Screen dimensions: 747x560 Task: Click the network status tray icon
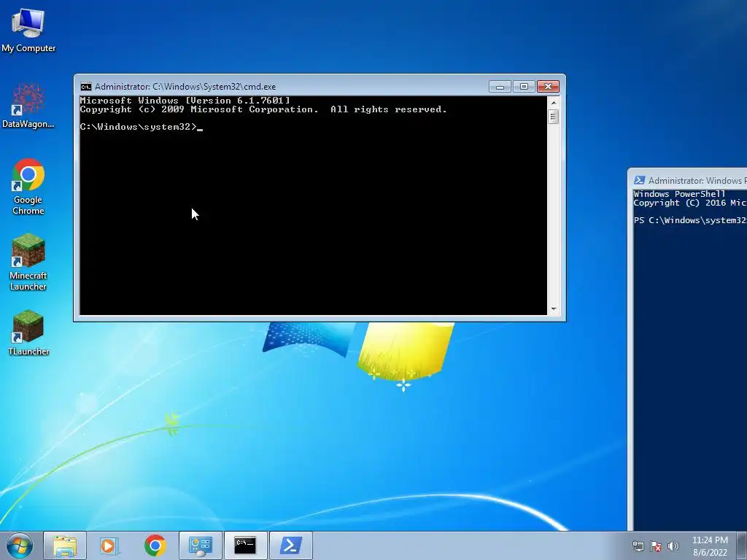[x=638, y=546]
